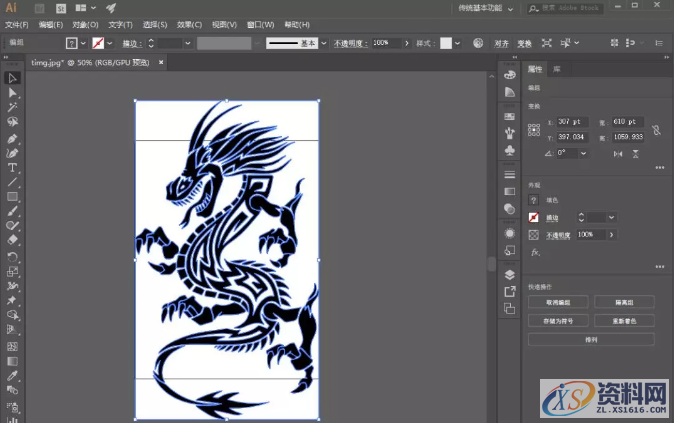Select the Direct Selection tool
Image resolution: width=674 pixels, height=423 pixels.
(12, 92)
